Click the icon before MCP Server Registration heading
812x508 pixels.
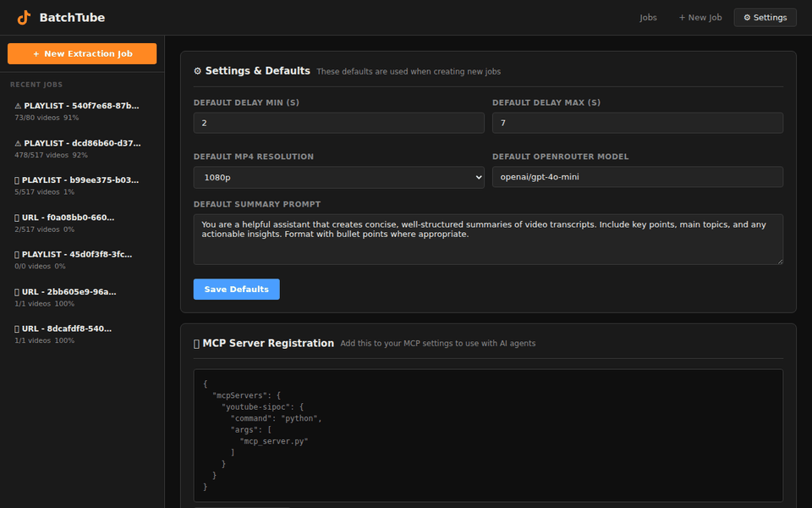pos(195,343)
